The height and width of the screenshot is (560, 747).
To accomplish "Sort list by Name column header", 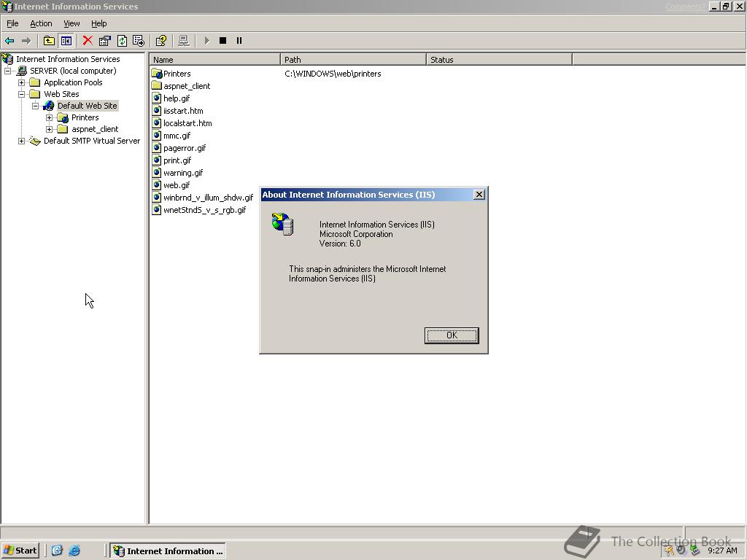I will click(x=215, y=60).
